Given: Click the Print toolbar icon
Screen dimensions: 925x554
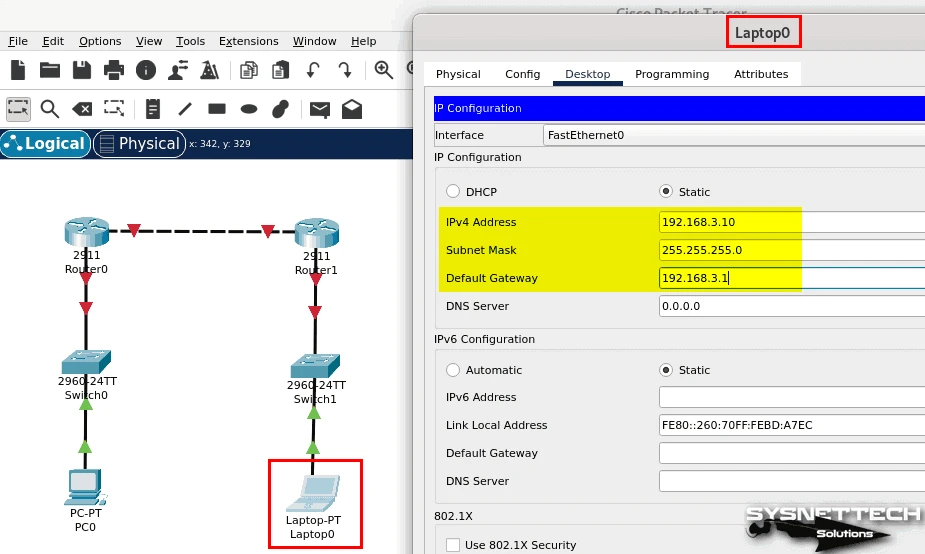Looking at the screenshot, I should pos(113,69).
